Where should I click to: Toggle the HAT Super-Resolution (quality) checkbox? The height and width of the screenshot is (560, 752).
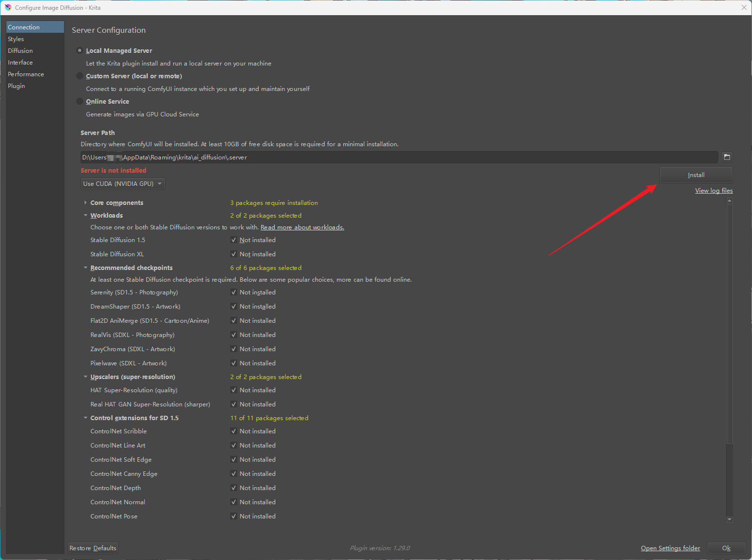(x=234, y=390)
